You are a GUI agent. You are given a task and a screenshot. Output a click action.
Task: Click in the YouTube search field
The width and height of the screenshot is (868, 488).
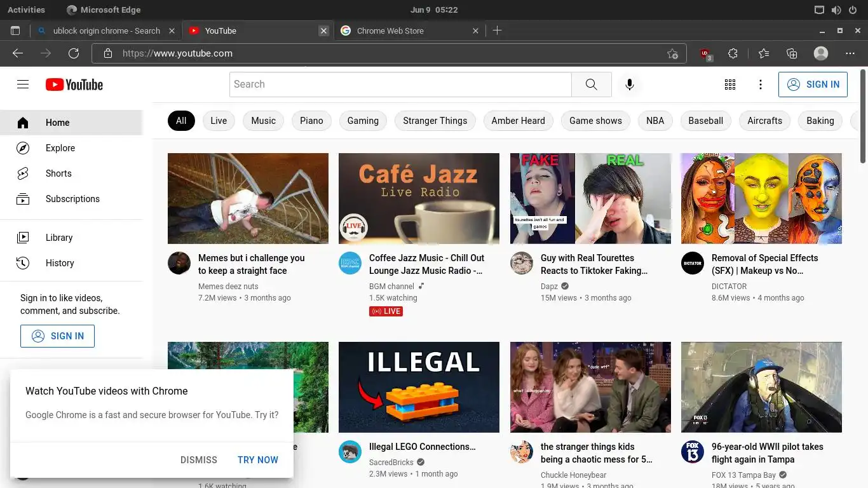click(400, 85)
